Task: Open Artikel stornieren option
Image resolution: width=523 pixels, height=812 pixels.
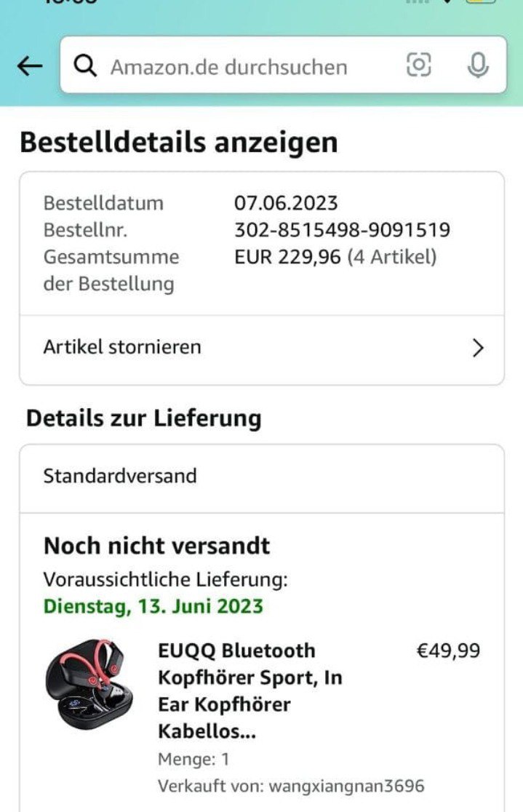Action: click(x=122, y=347)
